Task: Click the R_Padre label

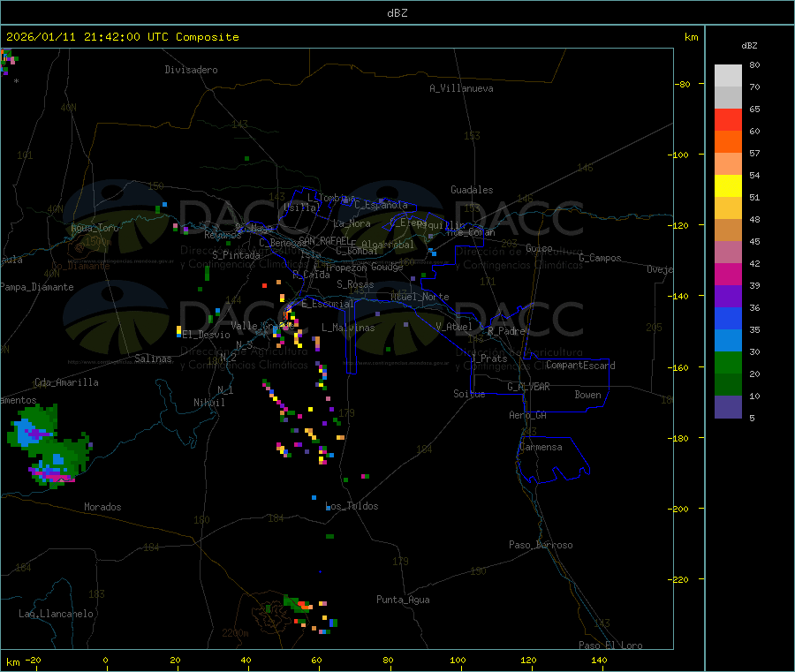Action: pyautogui.click(x=506, y=331)
